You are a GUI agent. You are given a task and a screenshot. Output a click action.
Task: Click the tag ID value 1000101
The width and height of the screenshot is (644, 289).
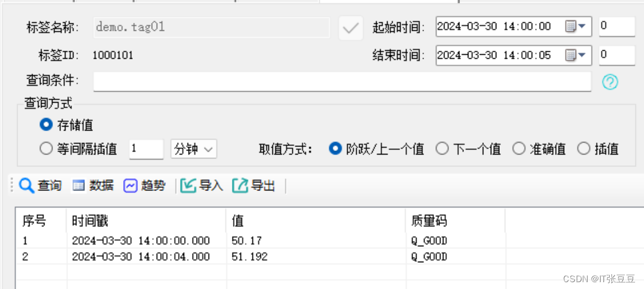pyautogui.click(x=113, y=55)
